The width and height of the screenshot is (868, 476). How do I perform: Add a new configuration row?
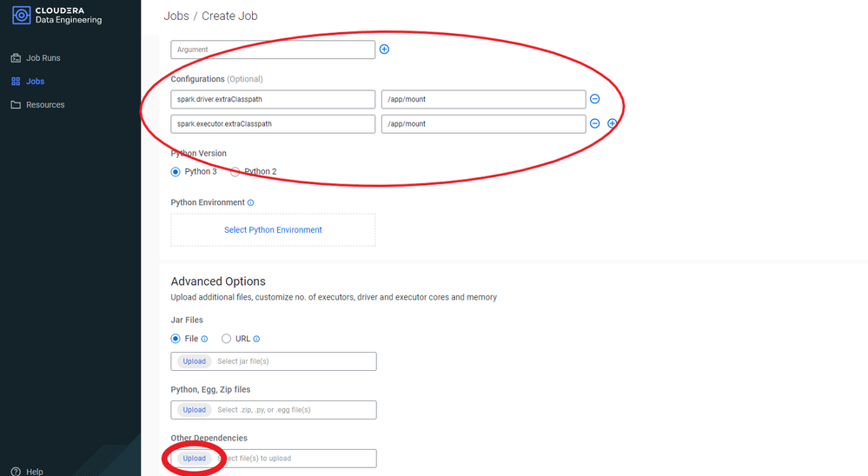pos(612,123)
